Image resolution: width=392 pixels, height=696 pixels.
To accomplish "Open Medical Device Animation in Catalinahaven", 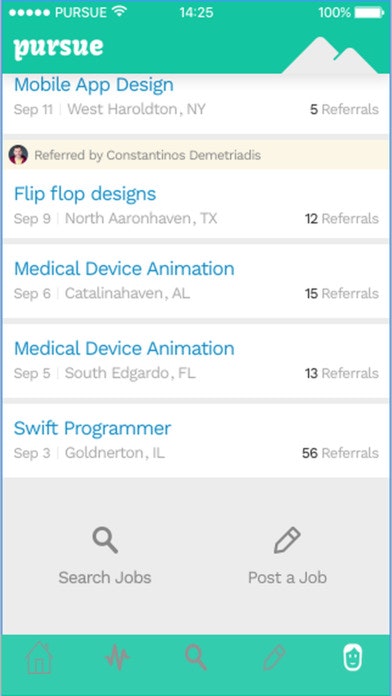I will (x=196, y=281).
